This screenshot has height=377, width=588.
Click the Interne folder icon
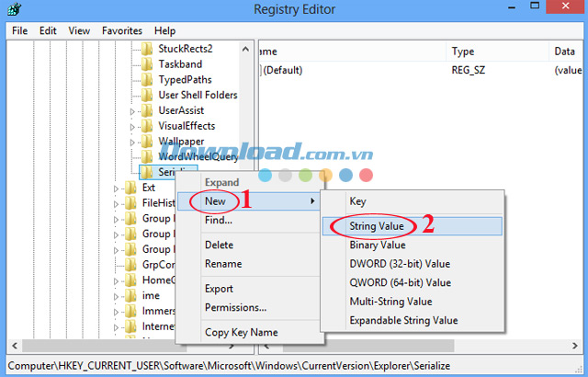(x=130, y=326)
